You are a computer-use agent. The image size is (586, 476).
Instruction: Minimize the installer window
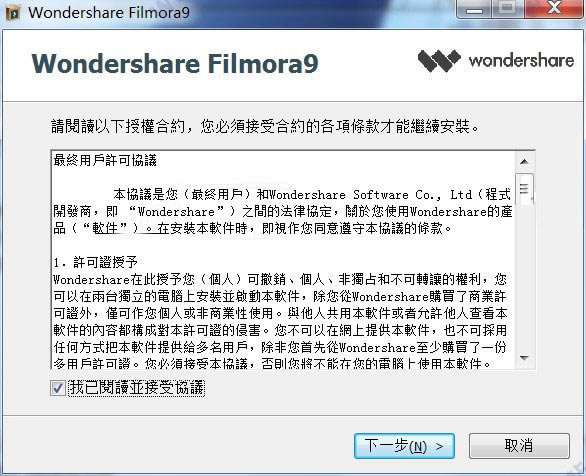(x=474, y=8)
